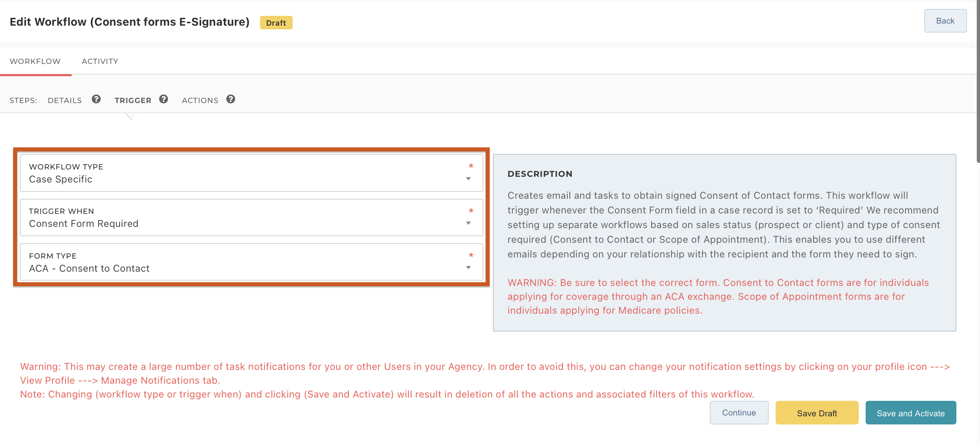Viewport: 980px width, 444px height.
Task: Click Trigger When dropdown arrow
Action: pos(468,223)
